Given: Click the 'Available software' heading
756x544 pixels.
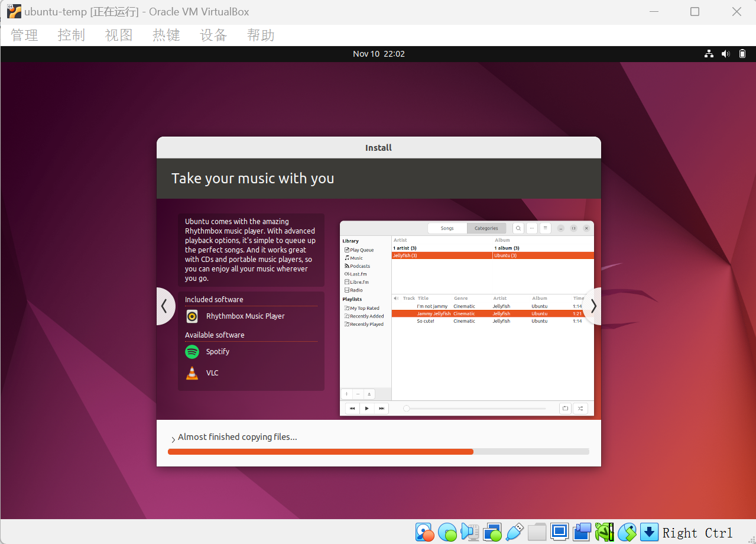Looking at the screenshot, I should pyautogui.click(x=215, y=335).
